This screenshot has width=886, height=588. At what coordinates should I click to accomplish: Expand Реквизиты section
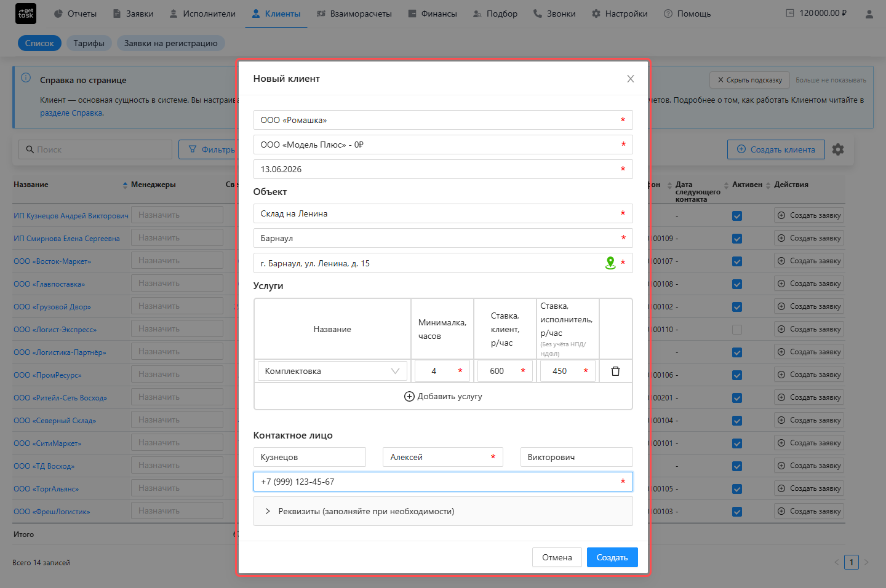(443, 511)
